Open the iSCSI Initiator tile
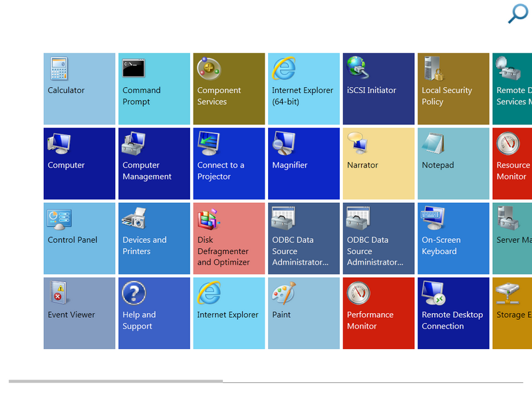 click(x=378, y=89)
